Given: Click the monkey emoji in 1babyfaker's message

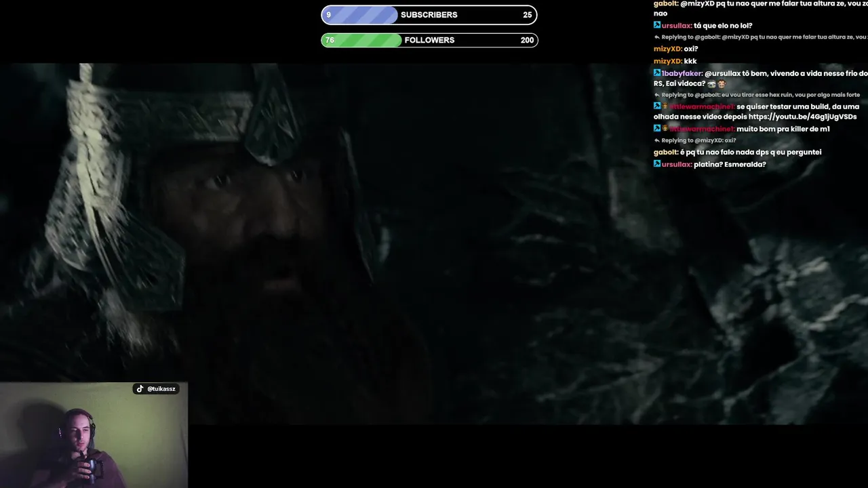Looking at the screenshot, I should click(722, 84).
